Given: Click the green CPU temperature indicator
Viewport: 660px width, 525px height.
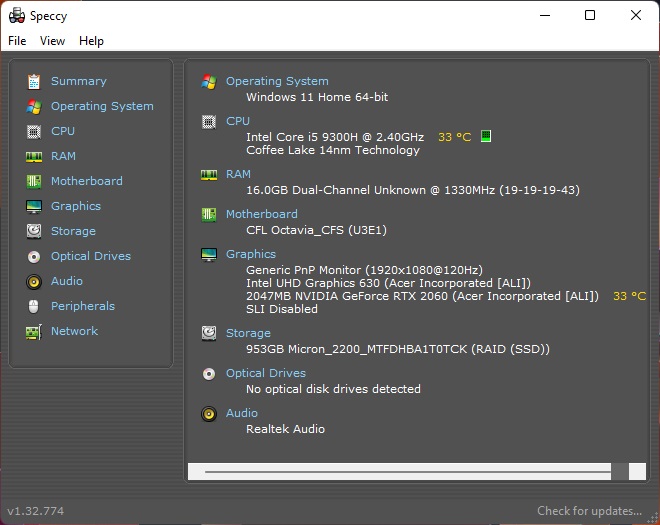Looking at the screenshot, I should [x=486, y=136].
